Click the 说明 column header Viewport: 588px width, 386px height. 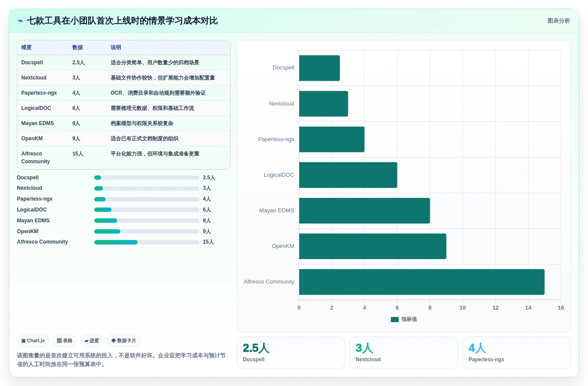click(x=116, y=47)
